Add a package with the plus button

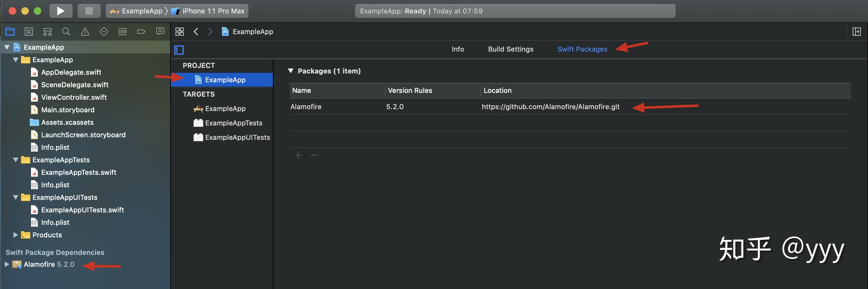298,155
